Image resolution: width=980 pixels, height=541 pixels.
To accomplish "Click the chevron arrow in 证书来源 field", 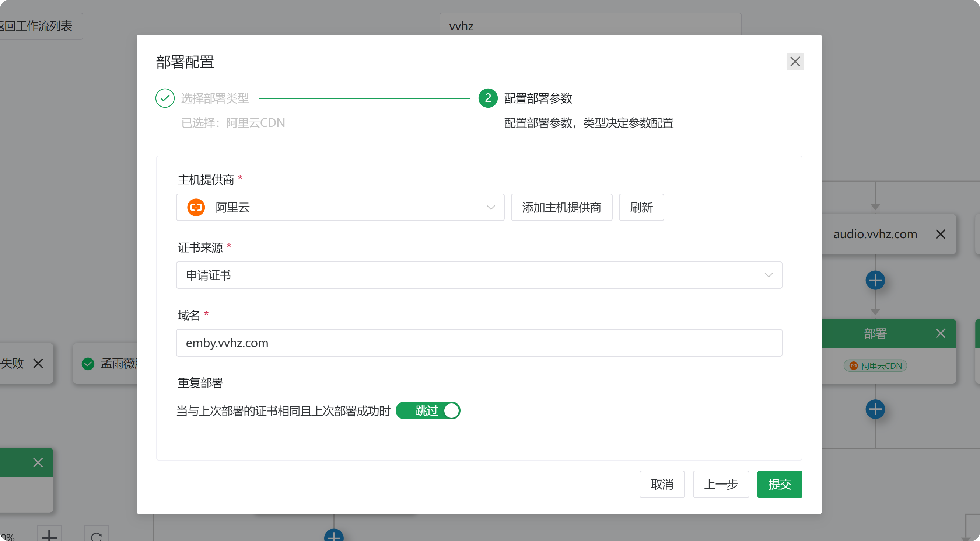I will (768, 275).
